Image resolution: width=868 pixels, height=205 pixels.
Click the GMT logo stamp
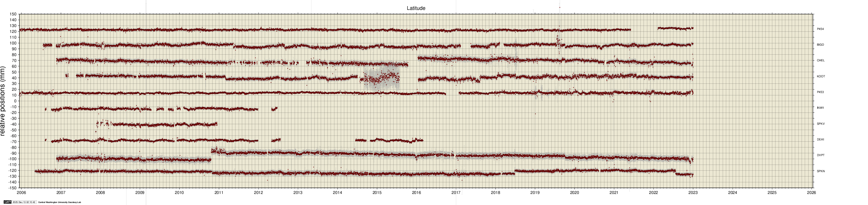[8, 202]
